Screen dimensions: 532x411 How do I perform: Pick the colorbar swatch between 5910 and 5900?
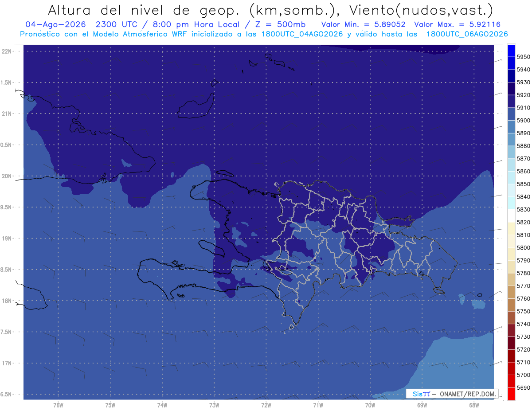[x=511, y=114]
